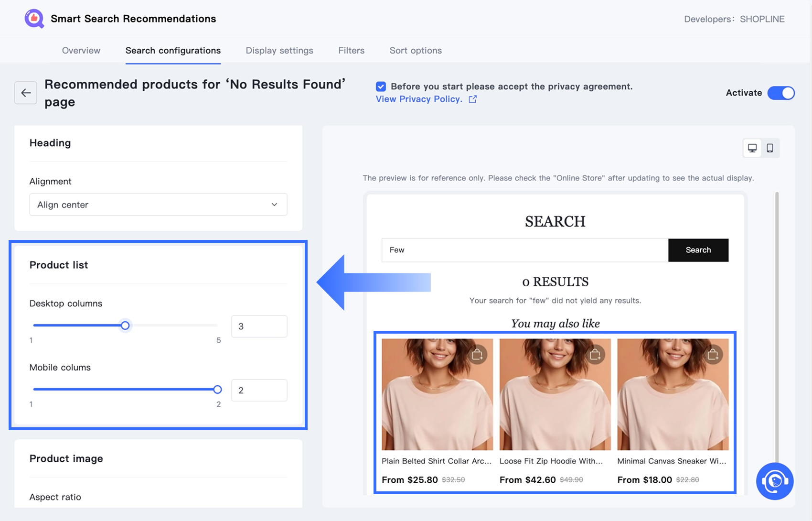This screenshot has height=521, width=812.
Task: Open the customer support chat bubble
Action: point(775,481)
